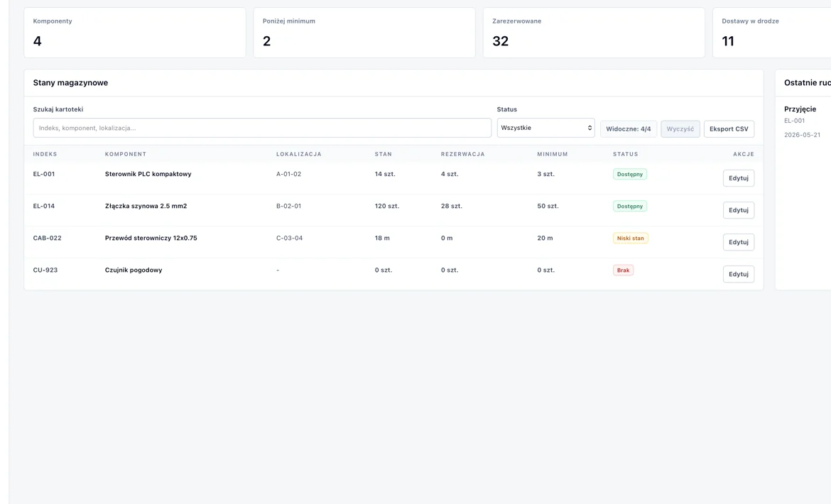
Task: Export table with Eksport CSV button
Action: 729,128
